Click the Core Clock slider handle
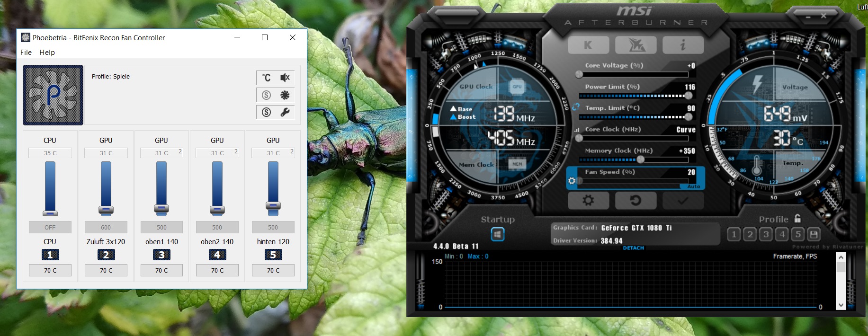The image size is (868, 336). coord(579,138)
